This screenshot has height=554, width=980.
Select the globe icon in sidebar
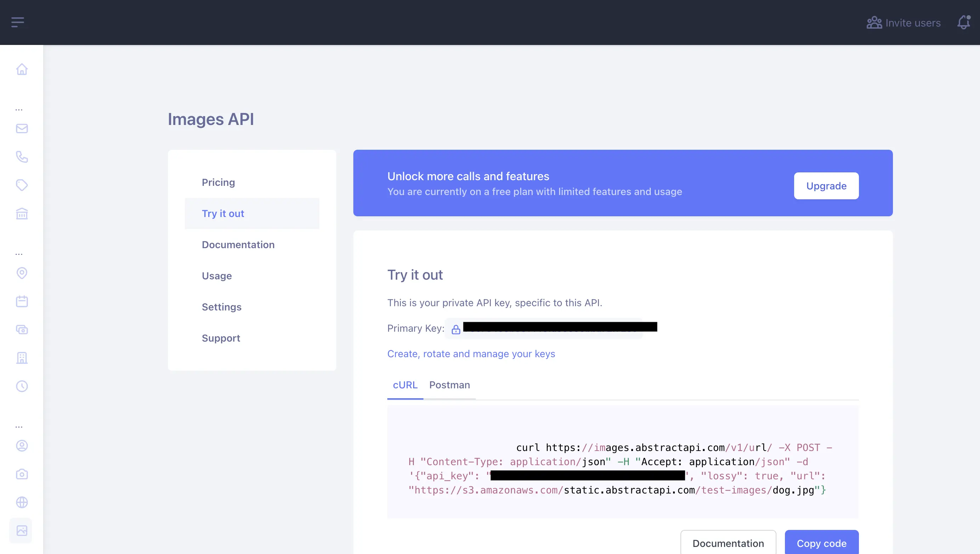point(22,502)
